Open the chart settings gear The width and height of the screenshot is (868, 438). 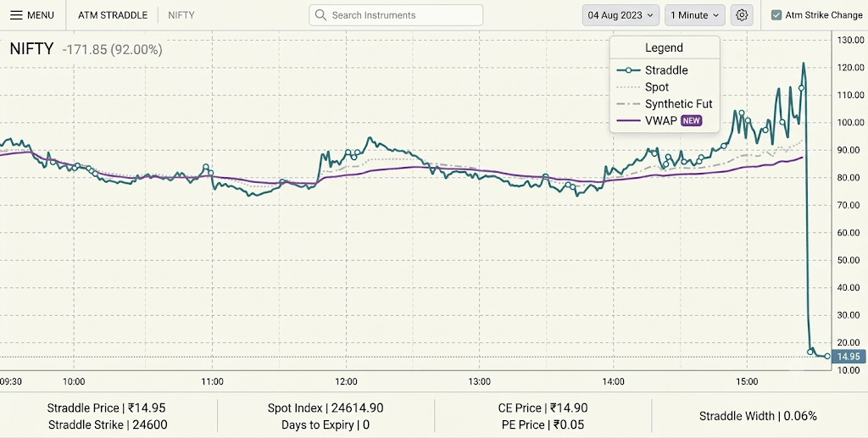(x=742, y=15)
